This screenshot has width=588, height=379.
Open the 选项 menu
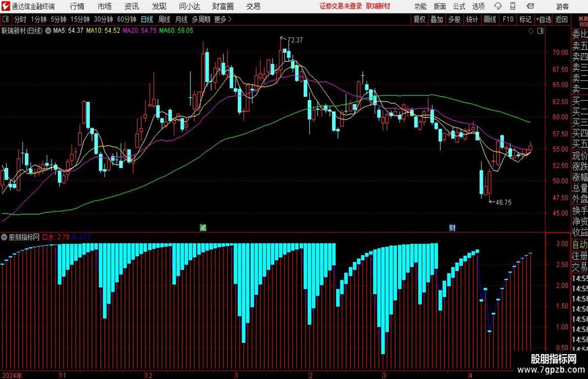(x=478, y=6)
